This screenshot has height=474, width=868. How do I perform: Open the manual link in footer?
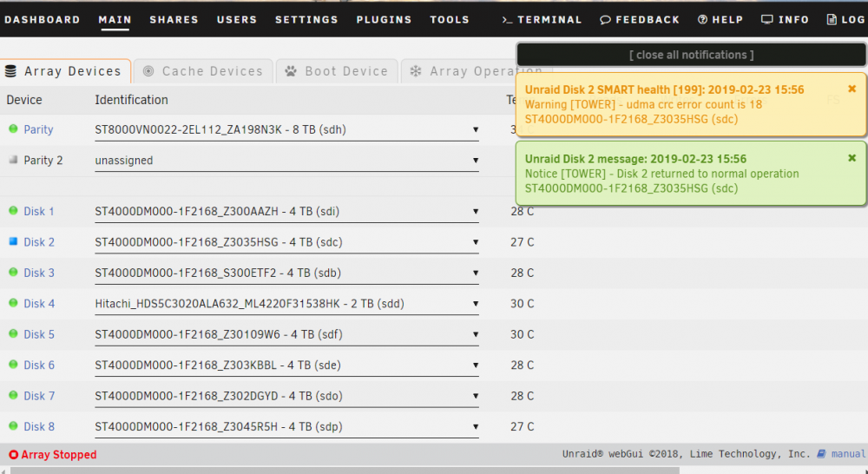(x=848, y=454)
